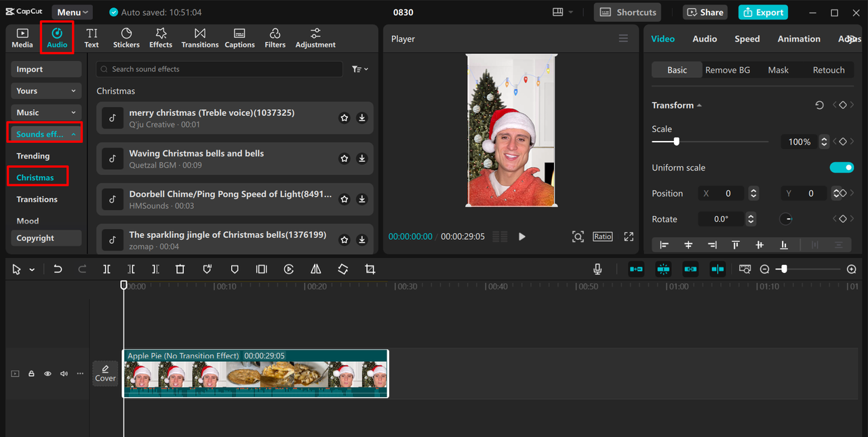
Task: Click align bottom icon in properties panel
Action: [784, 245]
